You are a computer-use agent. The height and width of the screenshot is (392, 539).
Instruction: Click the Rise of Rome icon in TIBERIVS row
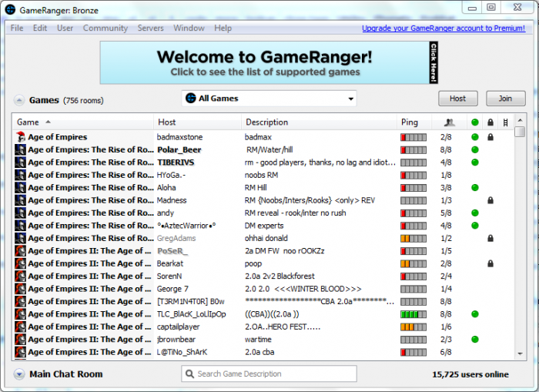click(x=21, y=162)
